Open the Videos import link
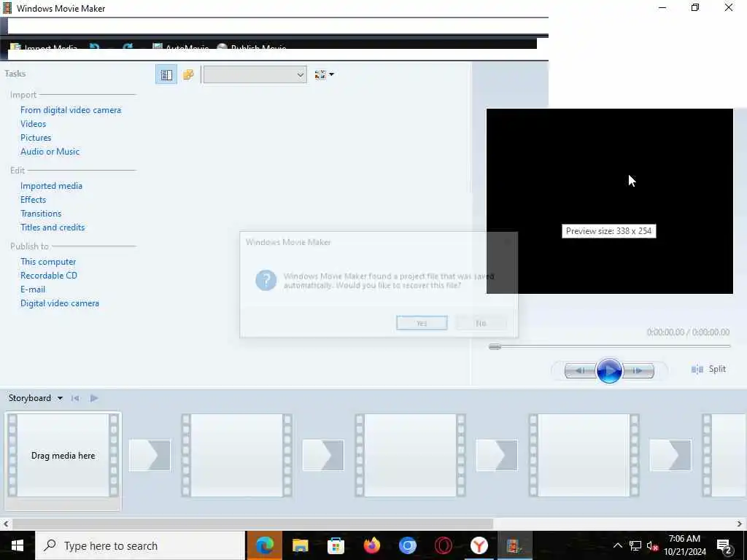The height and width of the screenshot is (560, 747). [x=34, y=124]
